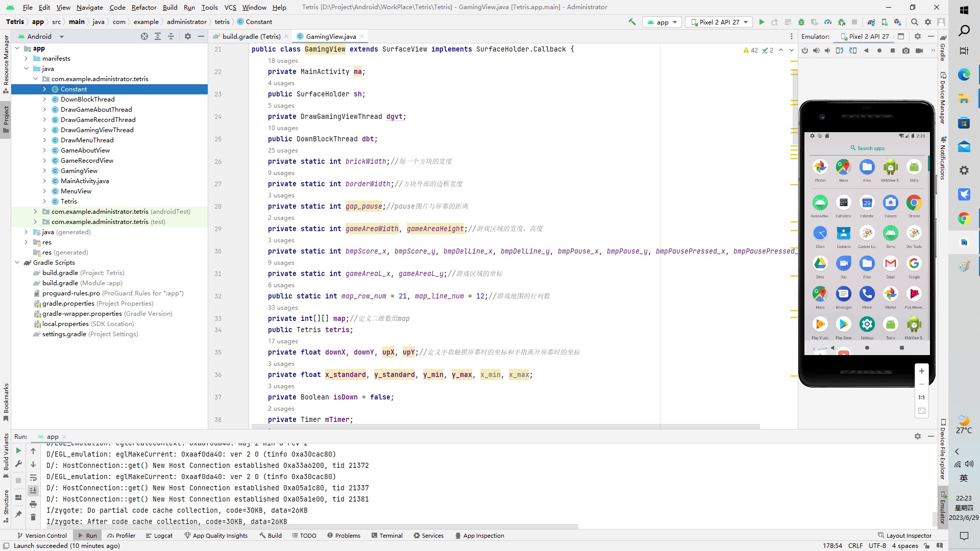The width and height of the screenshot is (980, 551).
Task: Toggle Structure side tab
Action: click(x=6, y=507)
